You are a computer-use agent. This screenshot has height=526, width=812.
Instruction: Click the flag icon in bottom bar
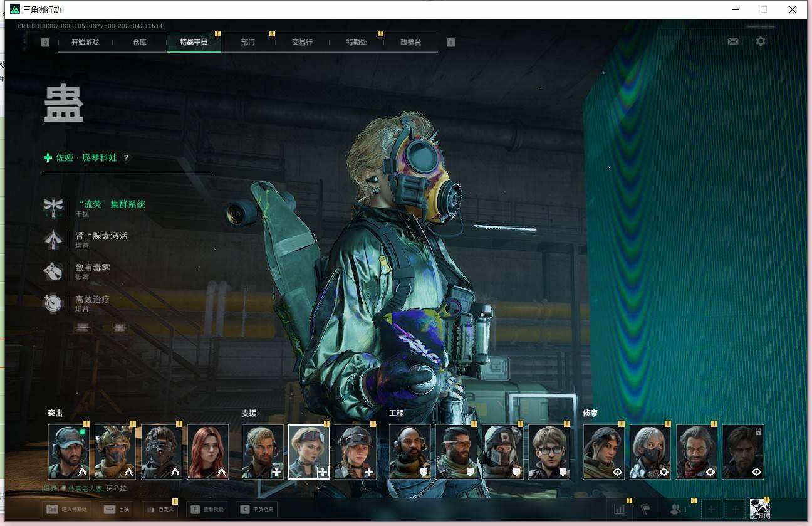click(646, 509)
